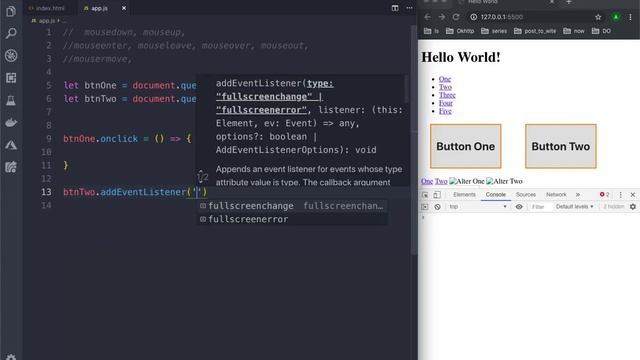The width and height of the screenshot is (640, 360).
Task: Switch to the DevTools Network tab
Action: click(x=556, y=195)
